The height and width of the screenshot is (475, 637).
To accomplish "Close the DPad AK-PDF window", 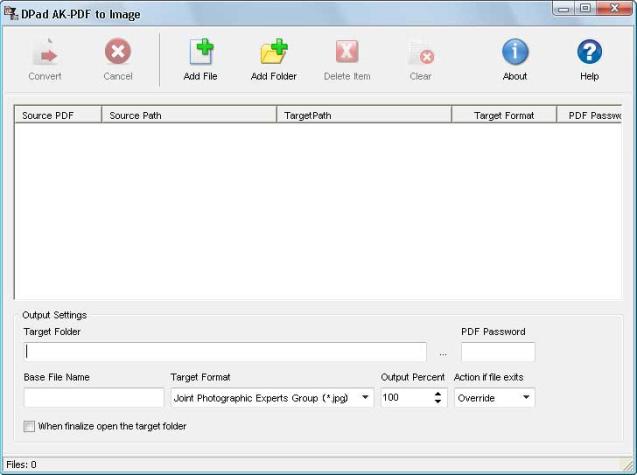I will point(614,8).
